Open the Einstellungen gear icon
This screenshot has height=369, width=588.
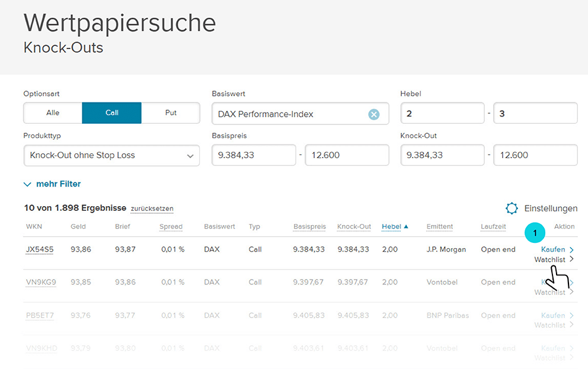(512, 208)
